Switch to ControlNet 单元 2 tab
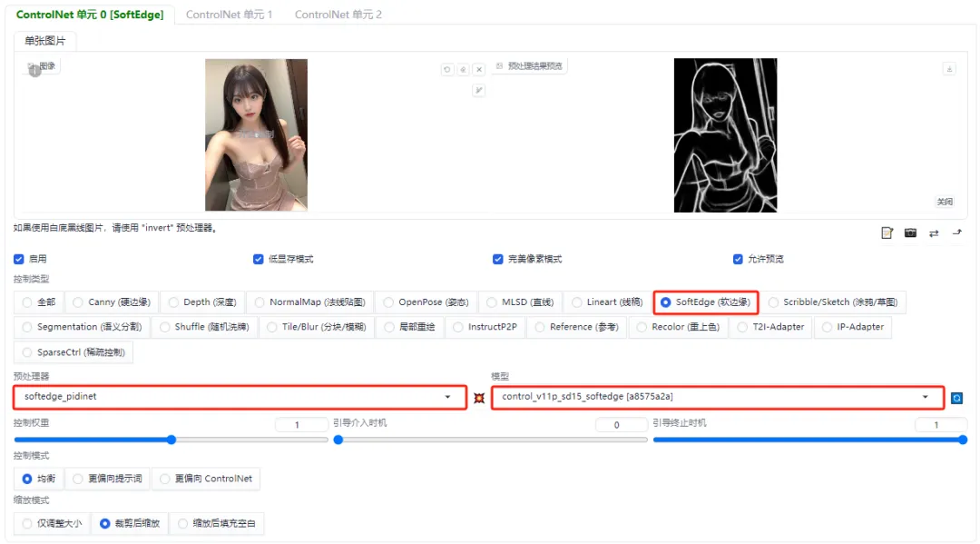This screenshot has width=980, height=544. [338, 15]
